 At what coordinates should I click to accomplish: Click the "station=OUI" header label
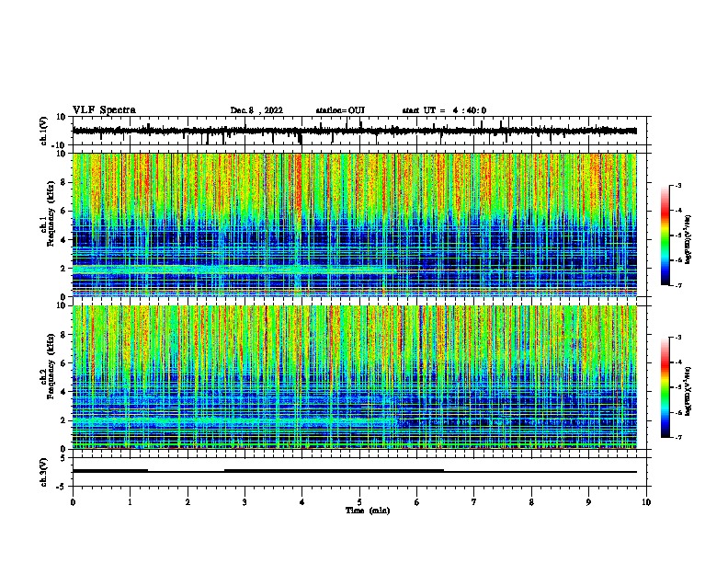tap(340, 110)
